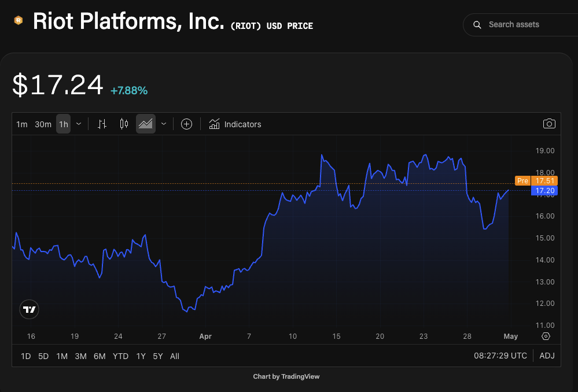Viewport: 578px width, 392px height.
Task: Open the Chart by TradingView link
Action: tap(286, 376)
